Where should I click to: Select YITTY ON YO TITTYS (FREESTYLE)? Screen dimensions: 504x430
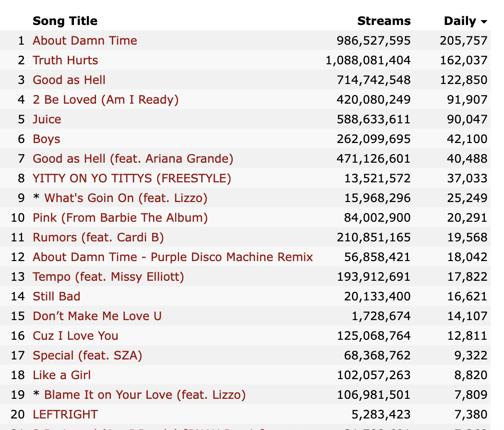pos(132,179)
